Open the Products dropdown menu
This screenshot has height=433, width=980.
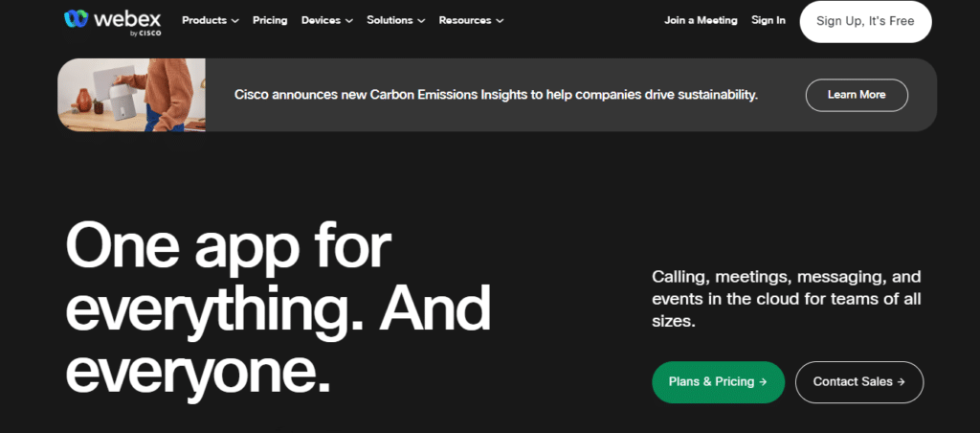click(204, 20)
